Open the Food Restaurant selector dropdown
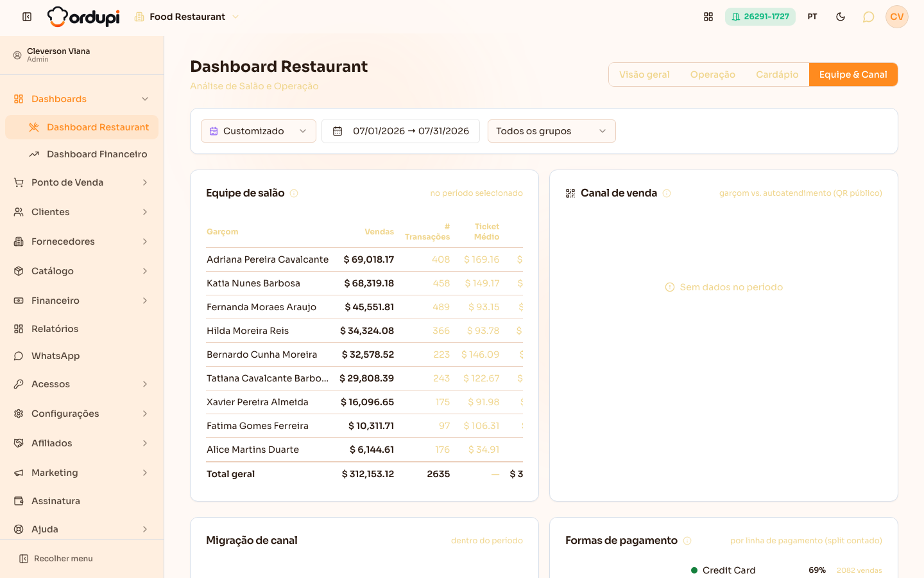 [187, 17]
